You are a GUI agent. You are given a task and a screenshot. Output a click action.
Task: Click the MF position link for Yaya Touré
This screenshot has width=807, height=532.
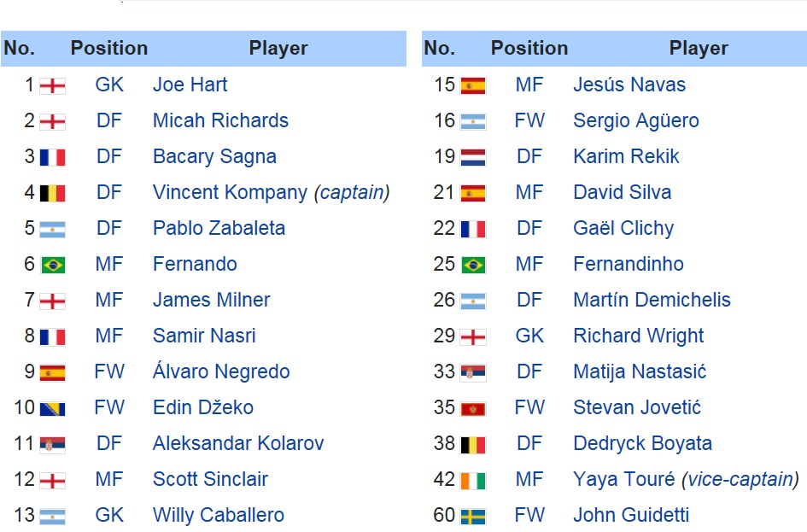pos(529,479)
